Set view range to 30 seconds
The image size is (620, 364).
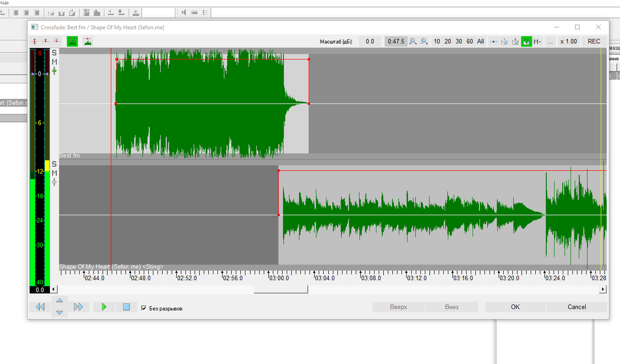[x=459, y=41]
